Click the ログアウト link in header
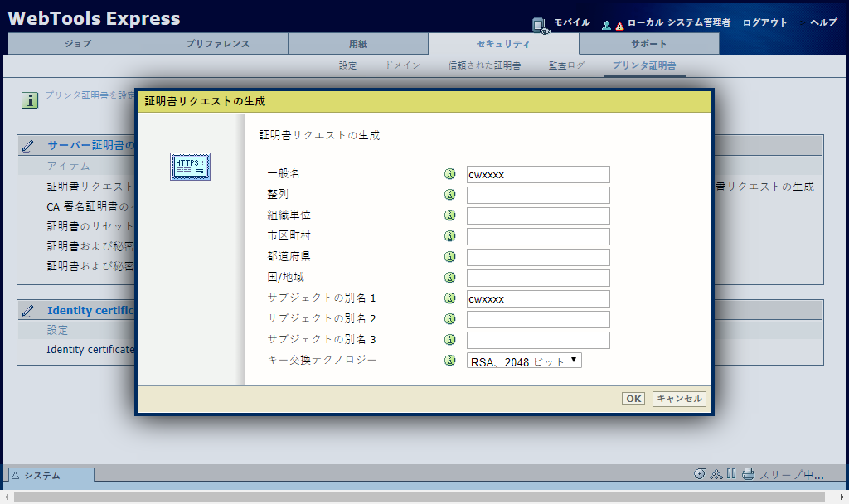Image resolution: width=849 pixels, height=504 pixels. (x=765, y=22)
